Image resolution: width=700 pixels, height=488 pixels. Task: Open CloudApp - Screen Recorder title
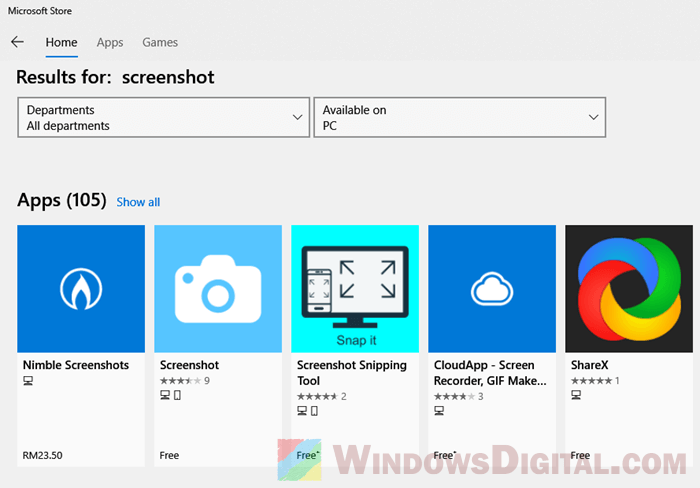click(x=490, y=373)
